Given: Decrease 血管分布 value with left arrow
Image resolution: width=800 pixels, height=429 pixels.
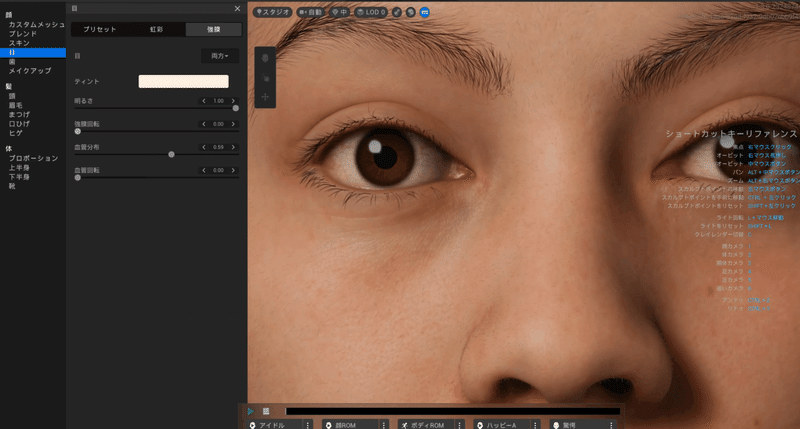Looking at the screenshot, I should click(x=204, y=147).
